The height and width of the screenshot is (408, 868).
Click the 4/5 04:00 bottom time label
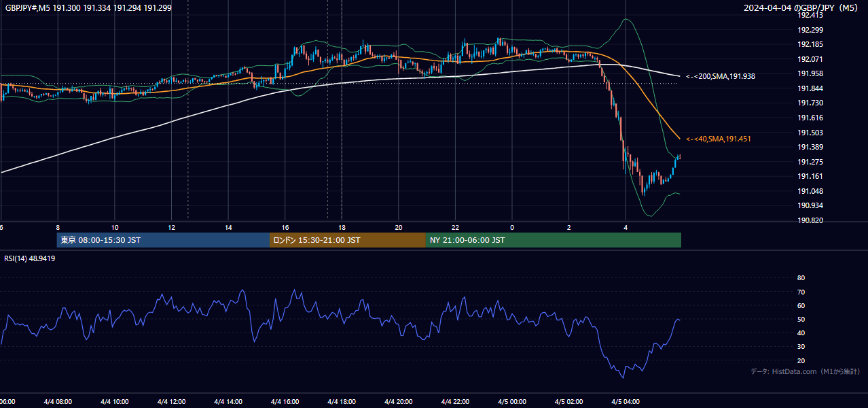626,402
